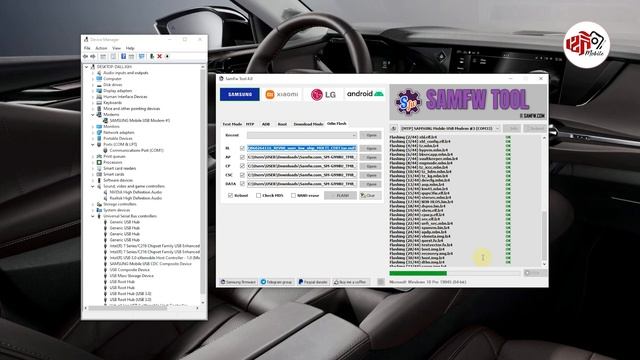The height and width of the screenshot is (360, 640).
Task: Switch to the Download Mode tab
Action: (x=308, y=124)
